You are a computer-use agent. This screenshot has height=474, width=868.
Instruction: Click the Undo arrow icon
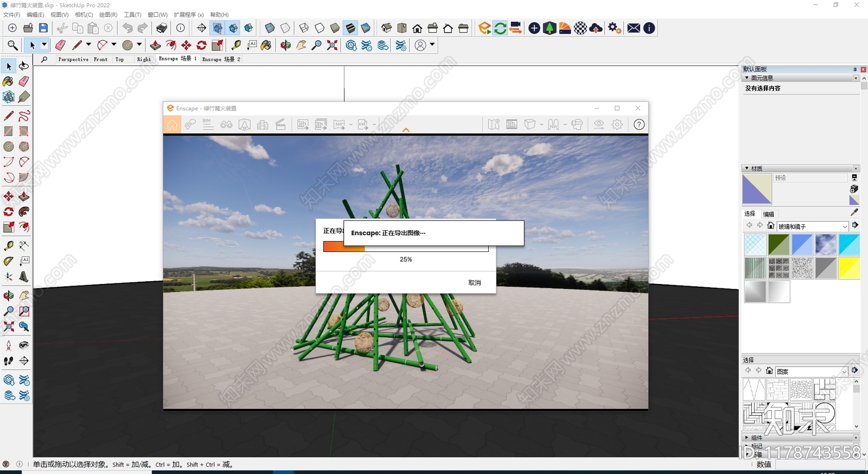click(127, 28)
